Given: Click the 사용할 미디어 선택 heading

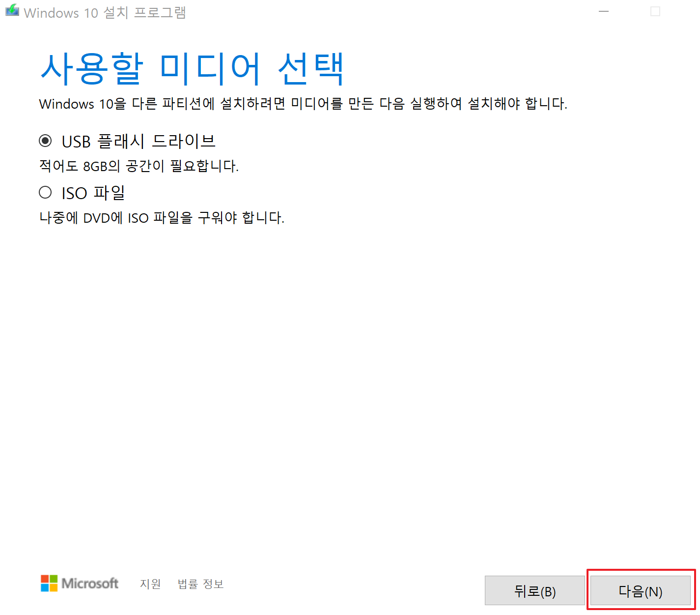Looking at the screenshot, I should [193, 68].
